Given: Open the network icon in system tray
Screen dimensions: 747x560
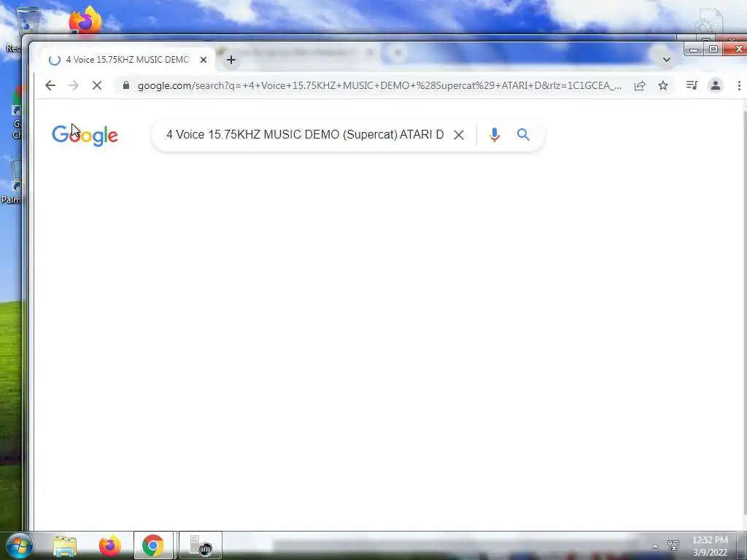Looking at the screenshot, I should pyautogui.click(x=673, y=545).
